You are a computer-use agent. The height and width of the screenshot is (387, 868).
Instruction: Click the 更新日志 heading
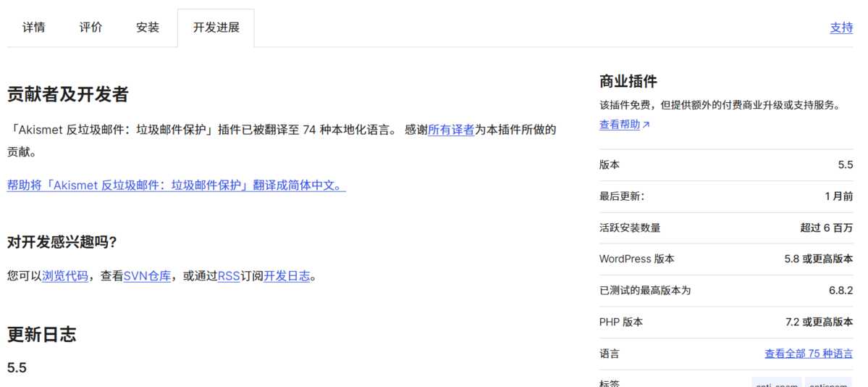[41, 334]
